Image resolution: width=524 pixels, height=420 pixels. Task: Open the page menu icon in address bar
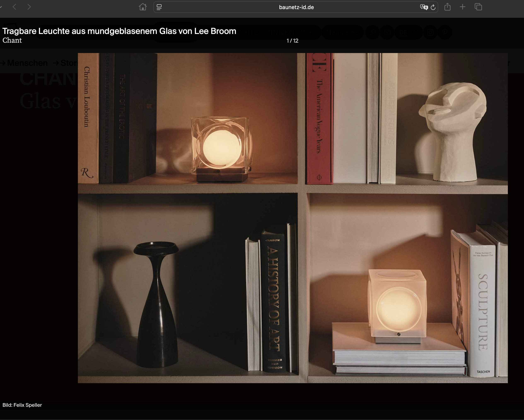pos(159,7)
